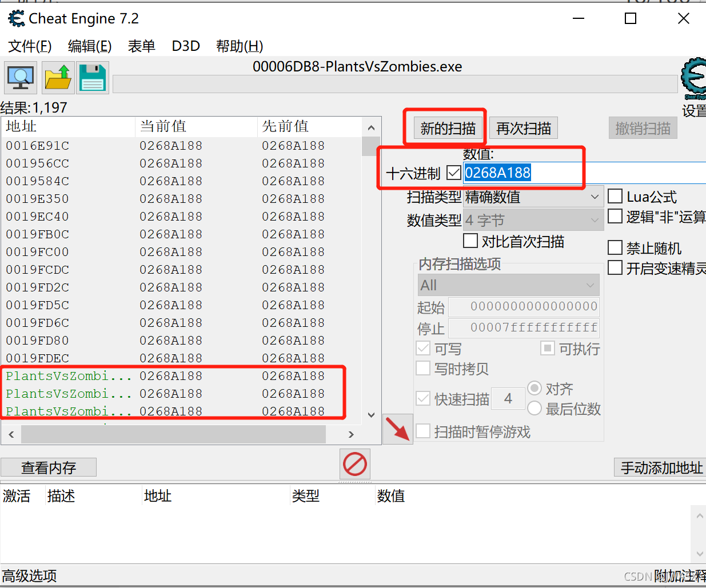
Task: Open the 扫描类型 精确数值 dropdown
Action: pyautogui.click(x=533, y=197)
